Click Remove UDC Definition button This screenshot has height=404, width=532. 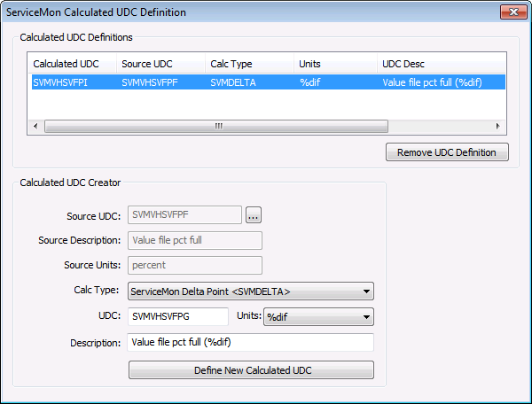[x=447, y=152]
